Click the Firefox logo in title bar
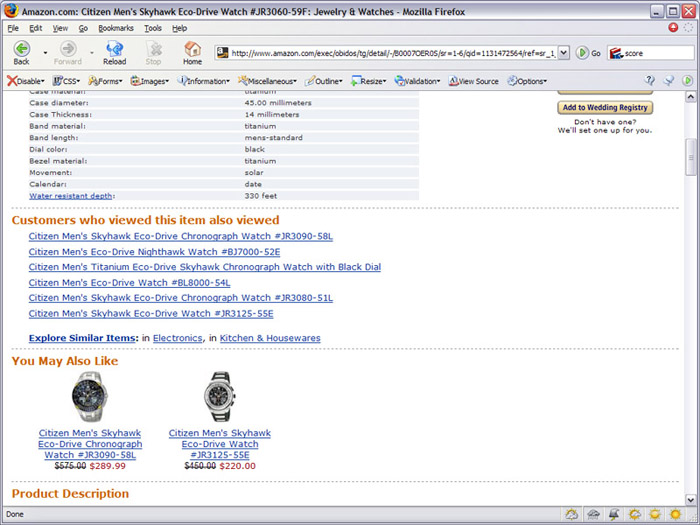 coord(11,11)
